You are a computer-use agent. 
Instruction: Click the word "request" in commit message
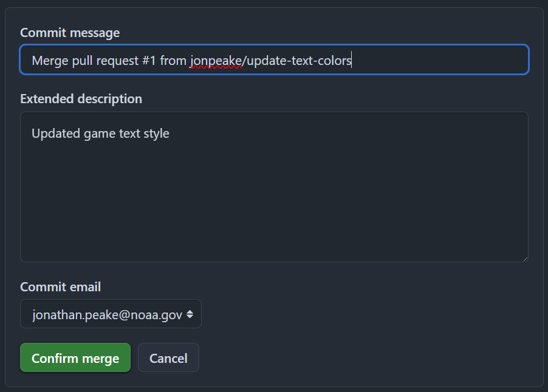[x=117, y=61]
